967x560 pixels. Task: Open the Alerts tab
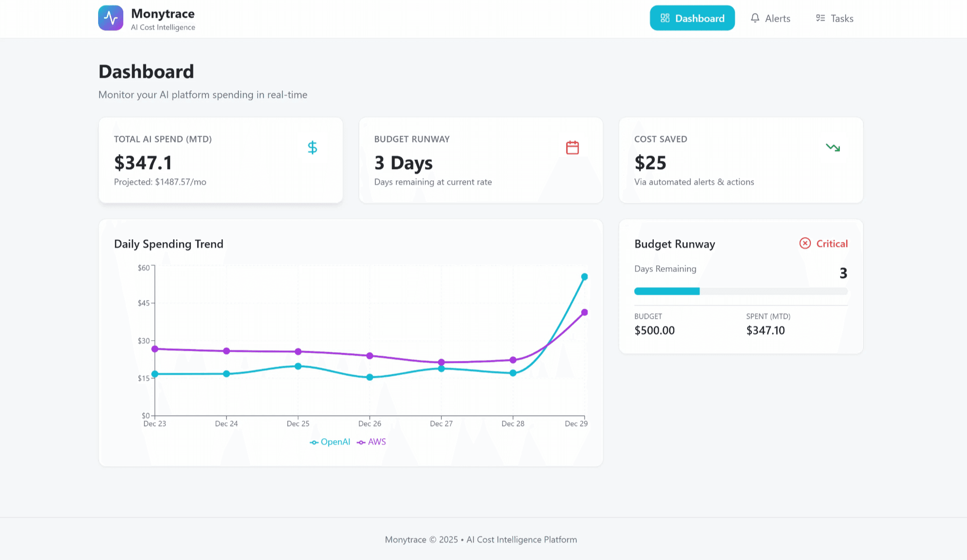(770, 18)
